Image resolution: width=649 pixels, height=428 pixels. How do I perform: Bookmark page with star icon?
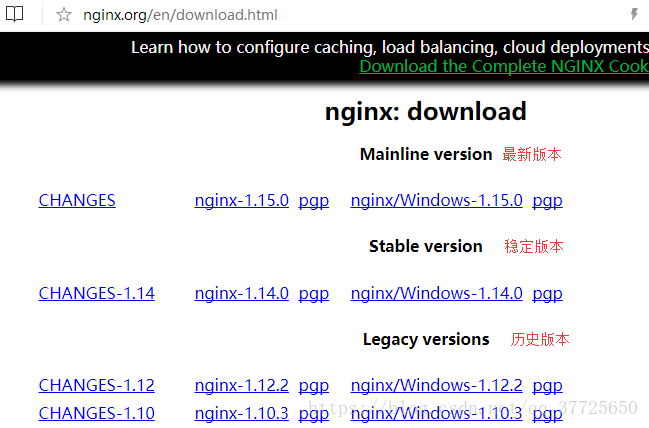(x=64, y=15)
